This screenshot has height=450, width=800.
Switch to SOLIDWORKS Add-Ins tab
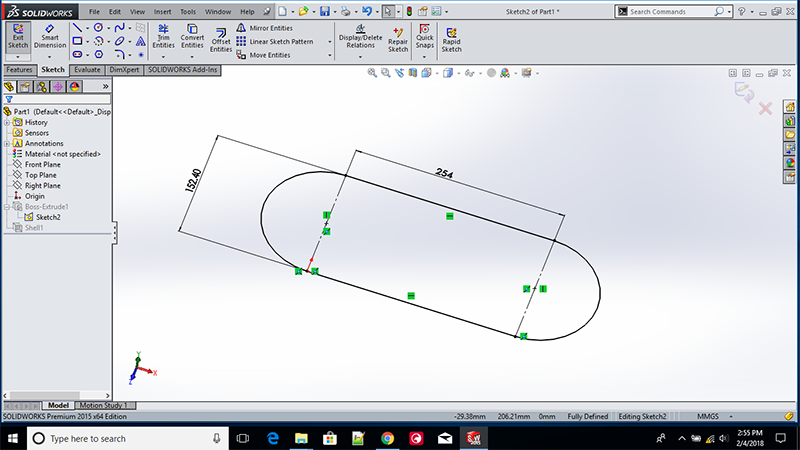click(183, 70)
